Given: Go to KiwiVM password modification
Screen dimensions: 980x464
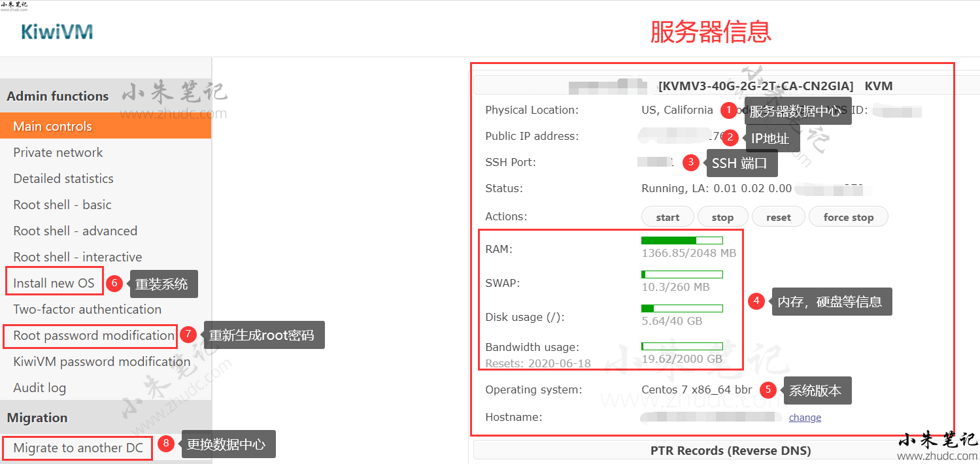Looking at the screenshot, I should [101, 361].
